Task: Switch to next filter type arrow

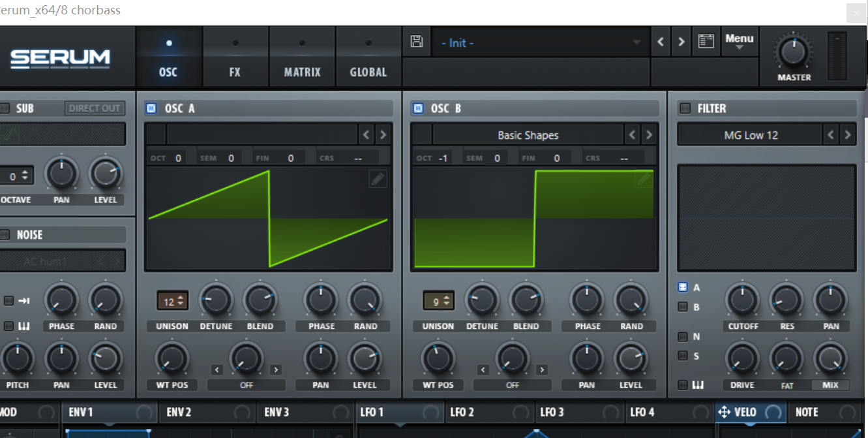Action: coord(847,135)
